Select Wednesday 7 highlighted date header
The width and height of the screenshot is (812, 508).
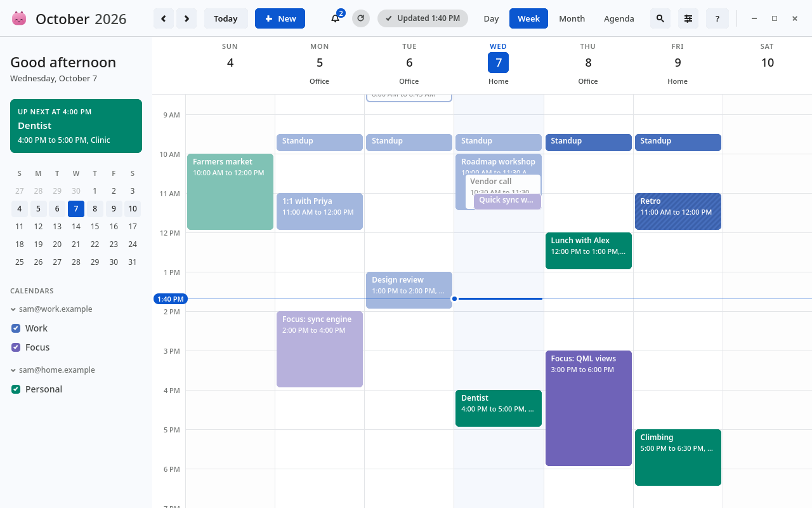499,63
